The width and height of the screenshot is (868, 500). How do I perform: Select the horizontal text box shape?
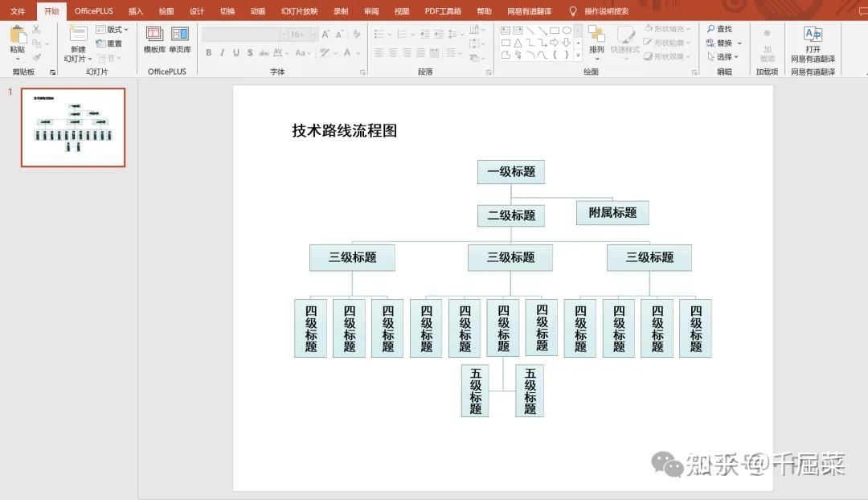click(506, 31)
